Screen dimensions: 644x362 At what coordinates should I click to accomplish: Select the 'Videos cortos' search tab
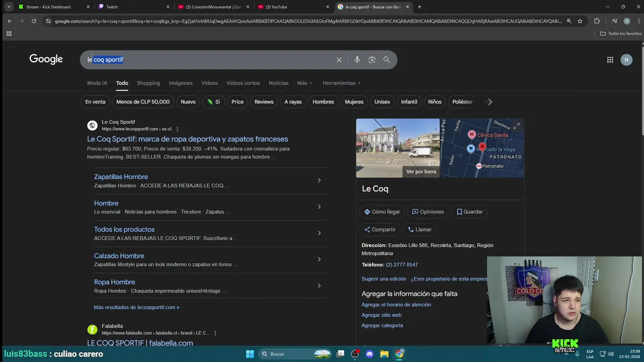click(243, 83)
